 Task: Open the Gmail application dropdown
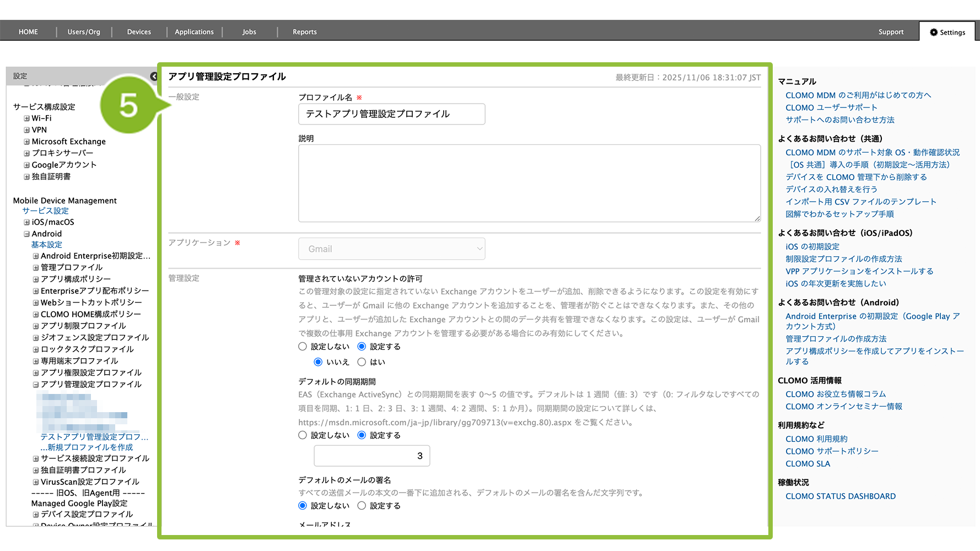click(391, 249)
